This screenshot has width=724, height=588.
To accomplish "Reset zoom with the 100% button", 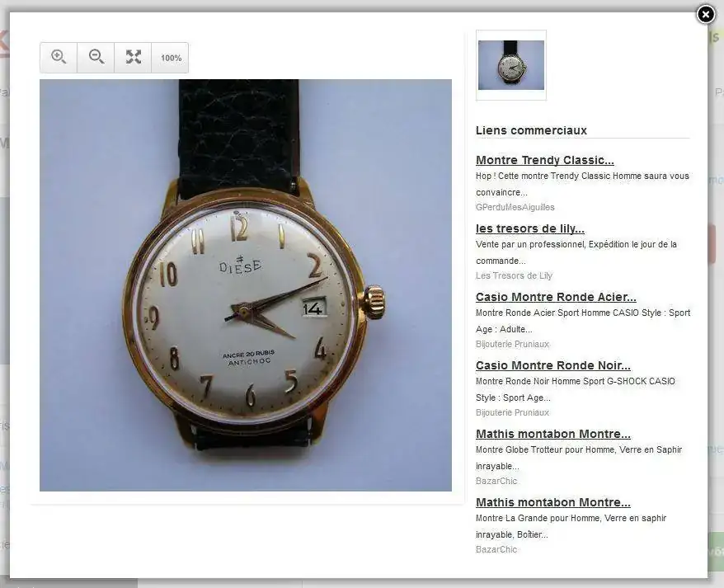I will tap(171, 58).
